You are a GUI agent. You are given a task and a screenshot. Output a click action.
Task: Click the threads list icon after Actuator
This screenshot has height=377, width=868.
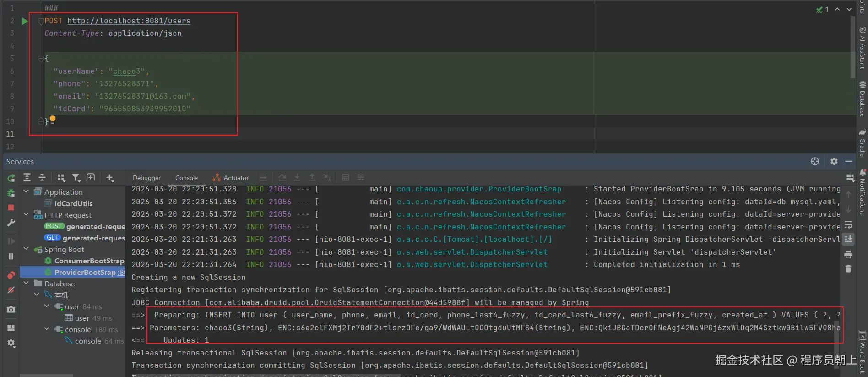click(x=263, y=178)
